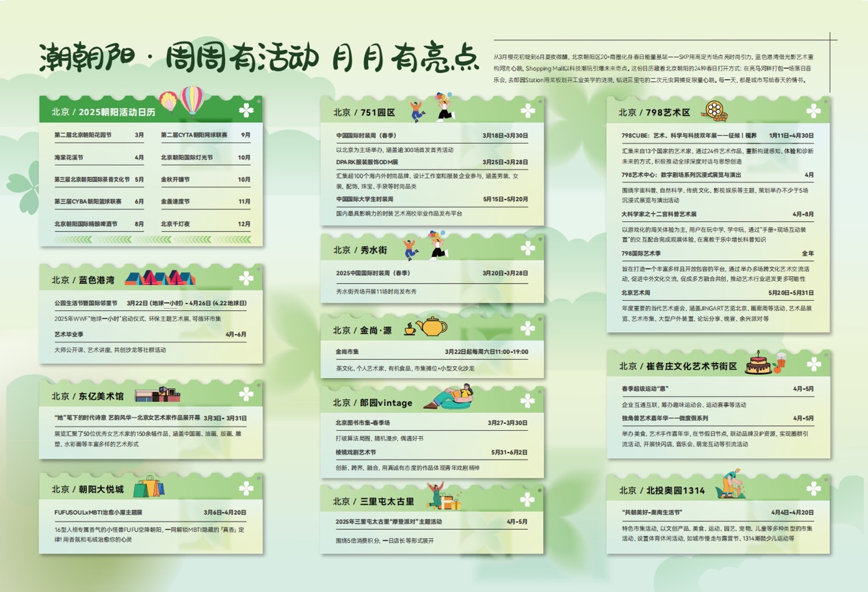
Task: Select calendar entry 北京朝阳国际灯光节
Action: (x=187, y=158)
